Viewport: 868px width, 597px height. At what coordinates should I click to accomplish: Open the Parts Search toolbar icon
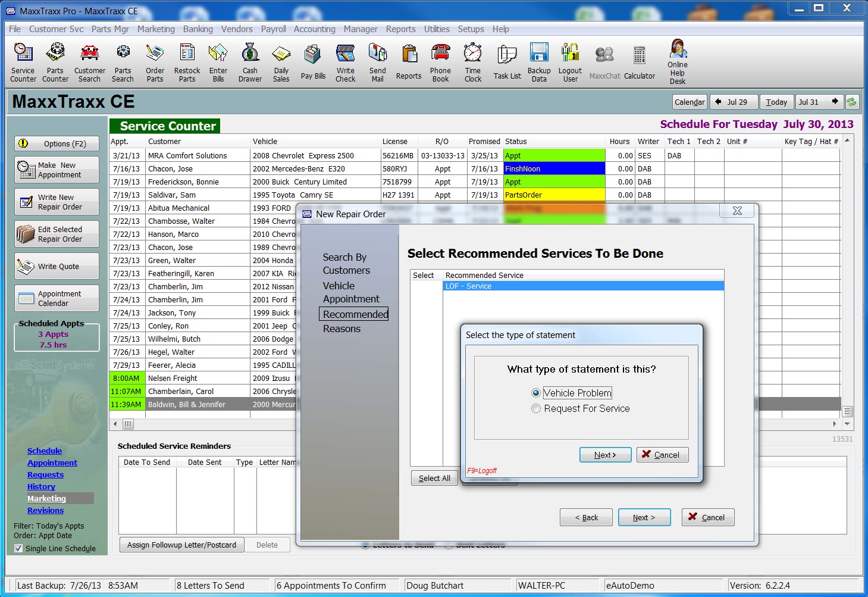[123, 62]
